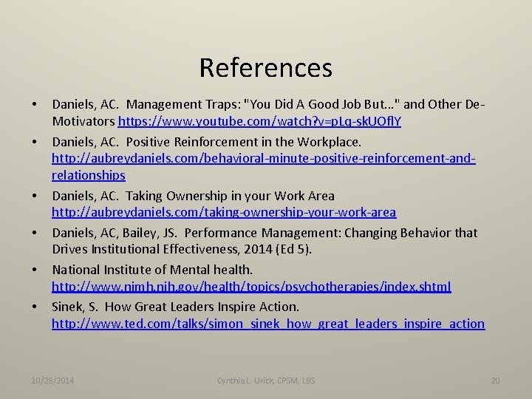Click 'National Institute of Mental health.' text
Viewport: 532px width, 399px height.
pyautogui.click(x=152, y=270)
